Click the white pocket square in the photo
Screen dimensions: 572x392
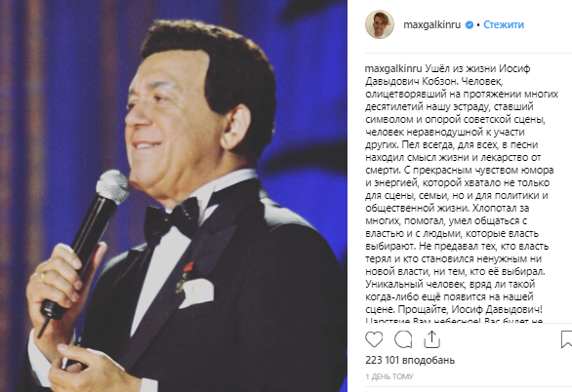tap(196, 293)
